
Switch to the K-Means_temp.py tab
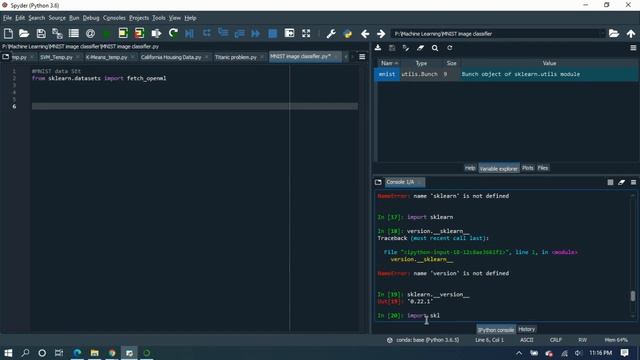107,57
